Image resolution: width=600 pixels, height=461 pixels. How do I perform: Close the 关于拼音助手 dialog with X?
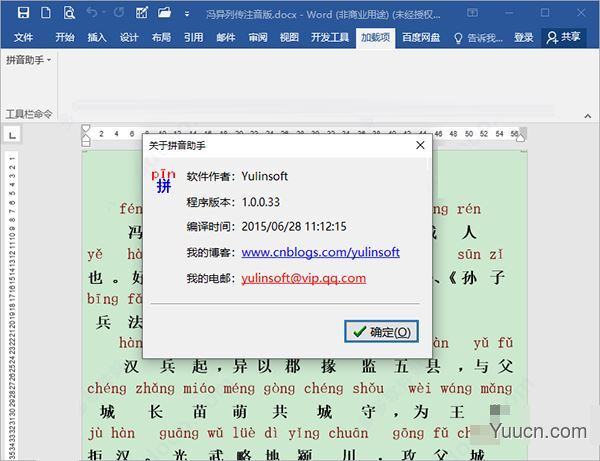[420, 145]
